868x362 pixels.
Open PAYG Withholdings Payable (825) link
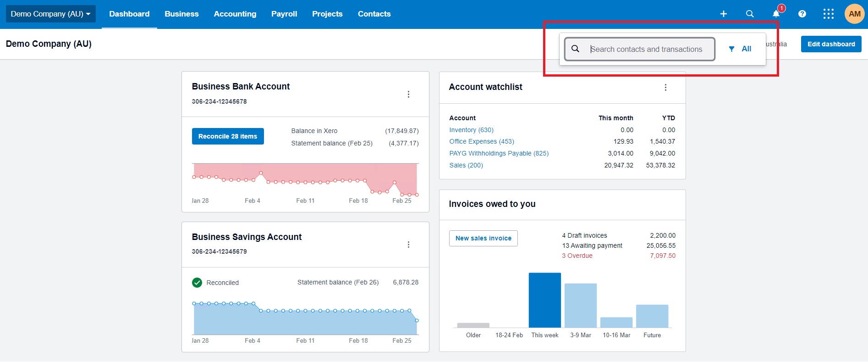click(x=499, y=153)
